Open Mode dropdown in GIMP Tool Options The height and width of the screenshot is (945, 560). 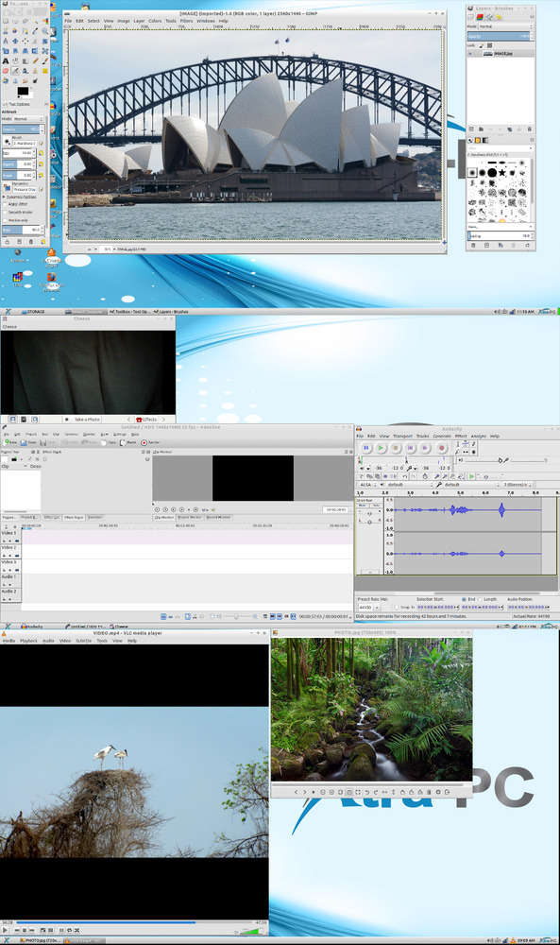[28, 119]
